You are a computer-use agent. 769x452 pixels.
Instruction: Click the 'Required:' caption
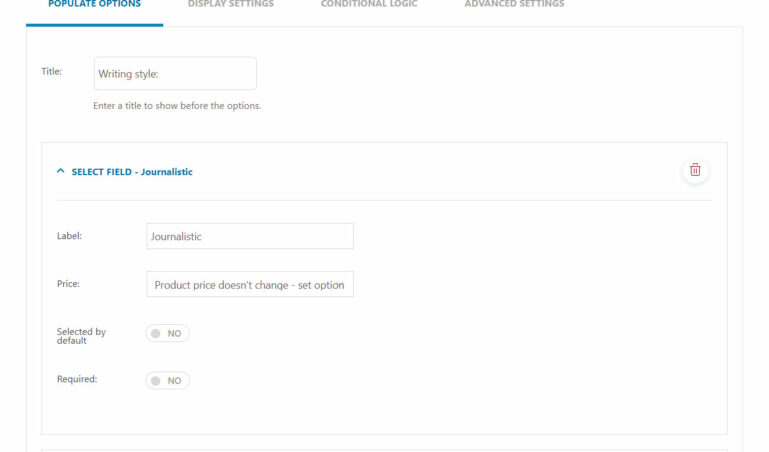point(77,379)
